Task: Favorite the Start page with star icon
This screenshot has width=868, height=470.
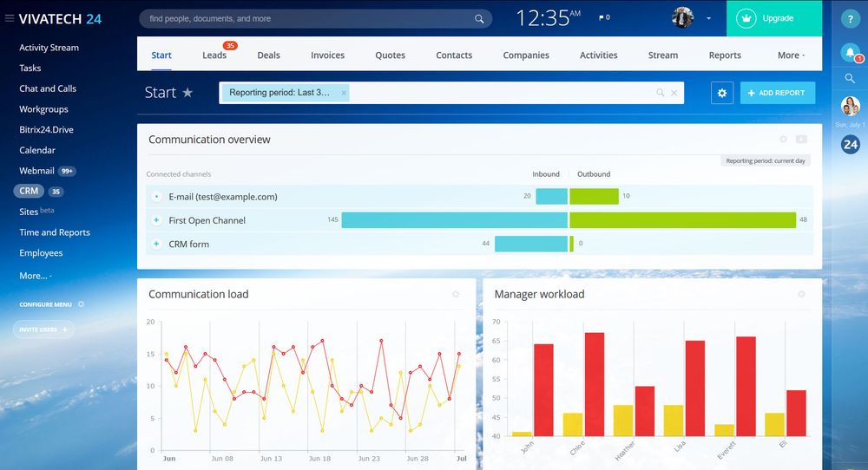Action: pyautogui.click(x=187, y=93)
